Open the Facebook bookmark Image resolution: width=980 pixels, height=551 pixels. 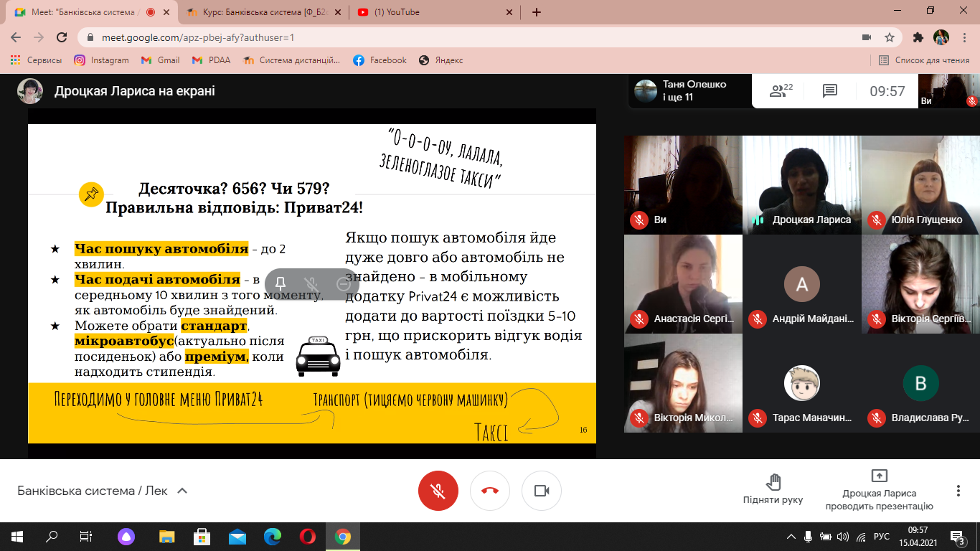coord(380,60)
